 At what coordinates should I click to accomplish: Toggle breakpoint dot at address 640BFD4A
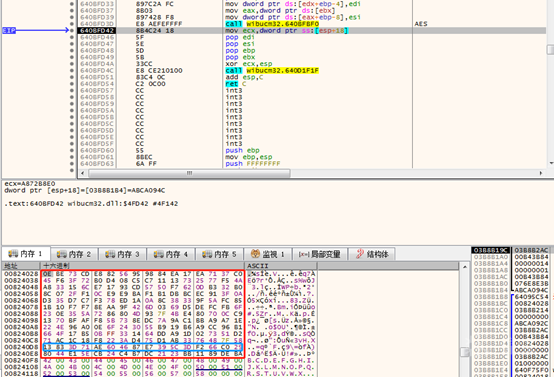[72, 64]
